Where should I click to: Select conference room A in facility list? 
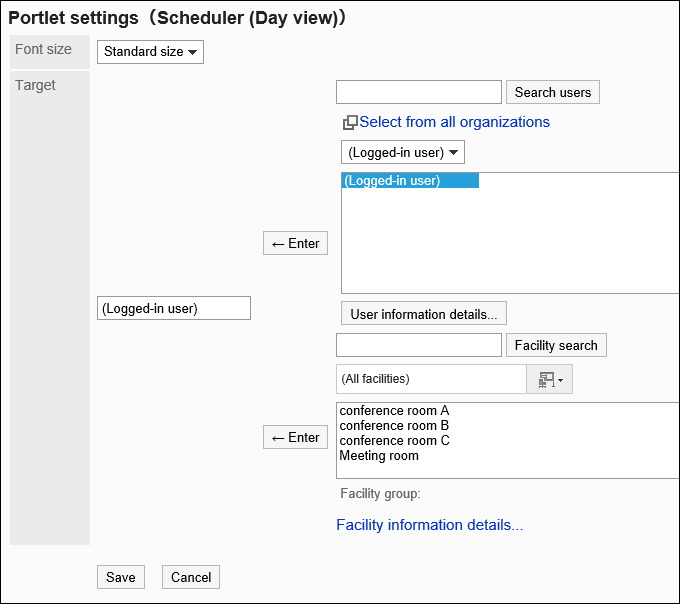tap(394, 411)
